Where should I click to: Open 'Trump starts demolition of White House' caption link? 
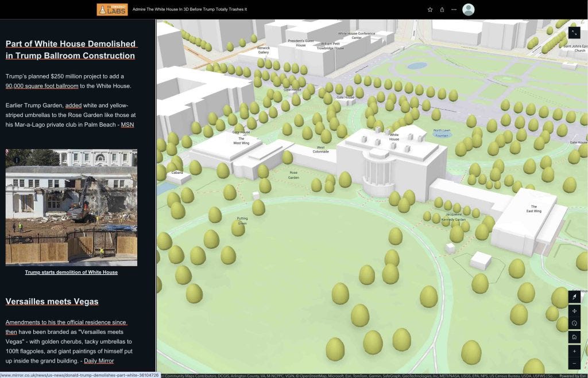[71, 272]
